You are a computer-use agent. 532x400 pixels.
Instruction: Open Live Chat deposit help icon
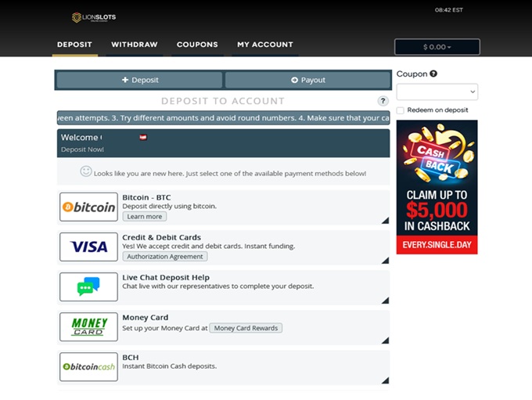tap(88, 286)
